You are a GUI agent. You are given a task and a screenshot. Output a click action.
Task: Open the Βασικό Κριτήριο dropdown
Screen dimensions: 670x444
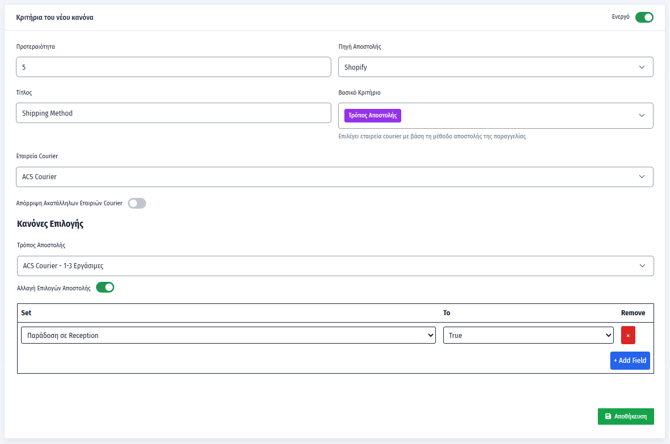(496, 115)
